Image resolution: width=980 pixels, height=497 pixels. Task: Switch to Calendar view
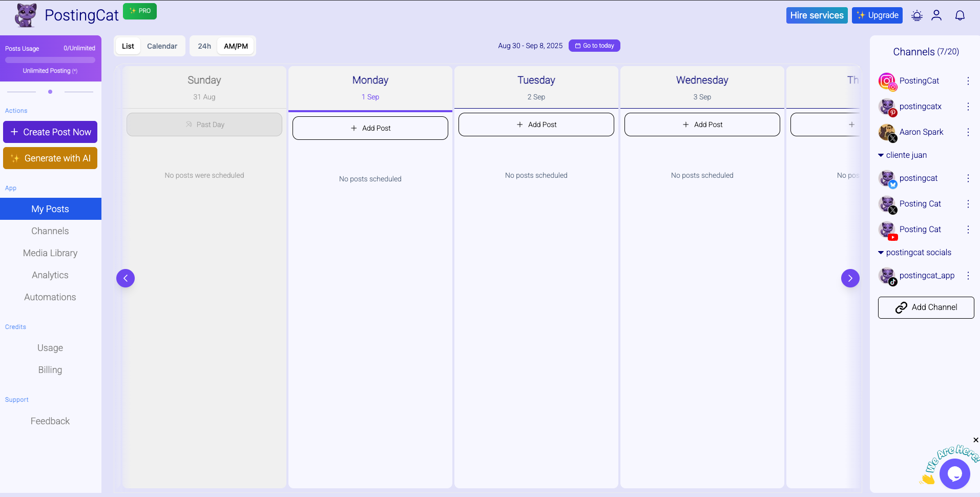(162, 46)
